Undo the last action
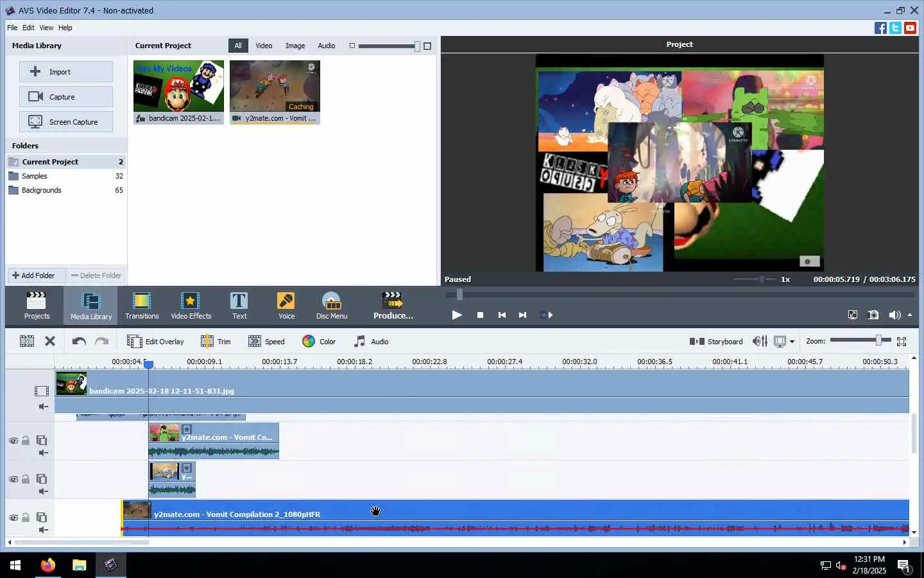Screen dimensions: 924x578 click(x=79, y=341)
